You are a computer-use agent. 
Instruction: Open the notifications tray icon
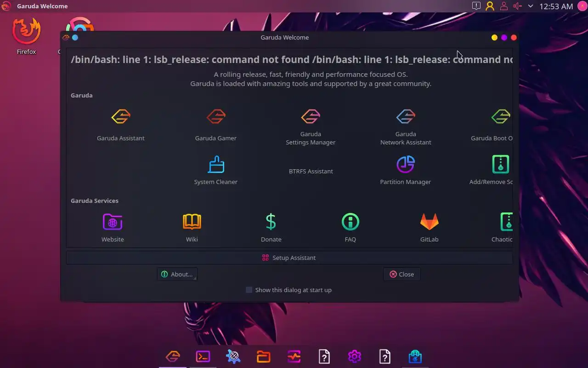pos(476,6)
